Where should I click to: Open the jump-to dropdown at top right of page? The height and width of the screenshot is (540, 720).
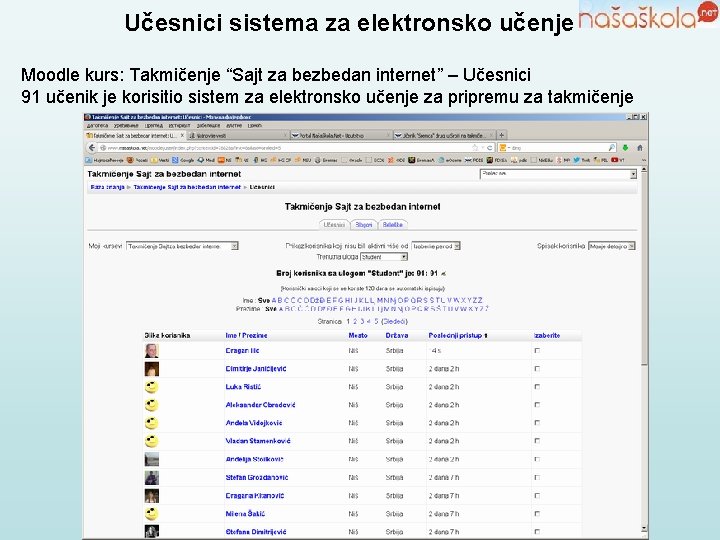[558, 174]
